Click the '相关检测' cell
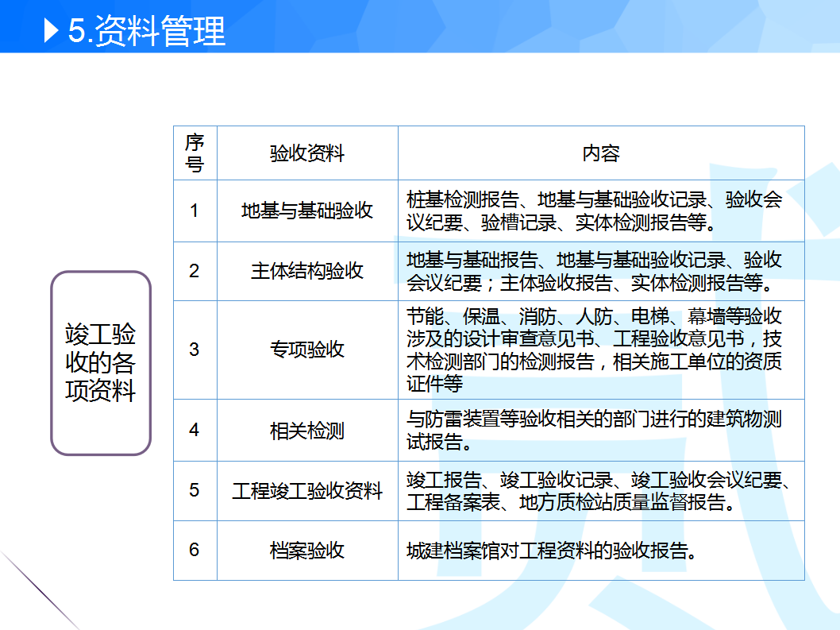The image size is (840, 630). [x=307, y=430]
